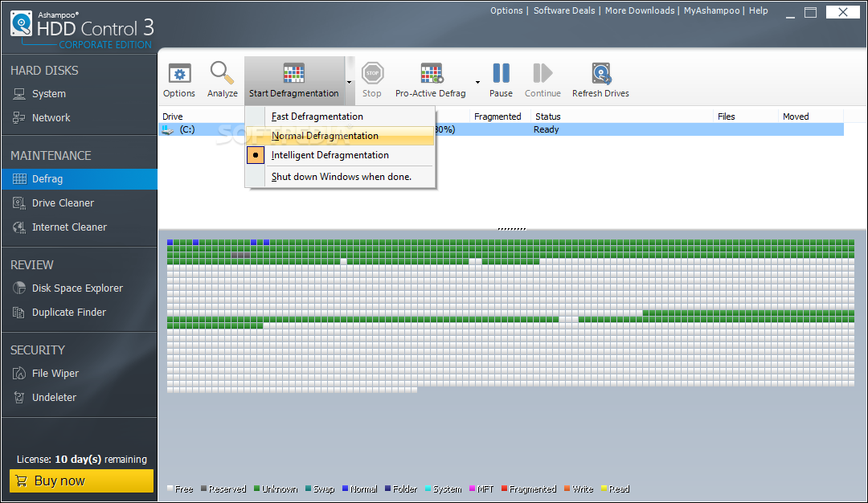The image size is (868, 503).
Task: Open Disk Space Explorer
Action: click(x=79, y=288)
